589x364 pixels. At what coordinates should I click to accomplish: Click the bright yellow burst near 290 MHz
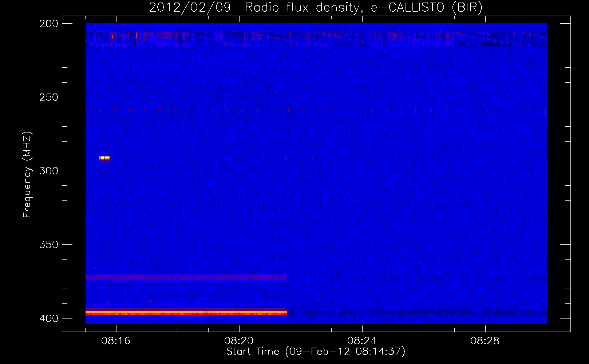[104, 158]
